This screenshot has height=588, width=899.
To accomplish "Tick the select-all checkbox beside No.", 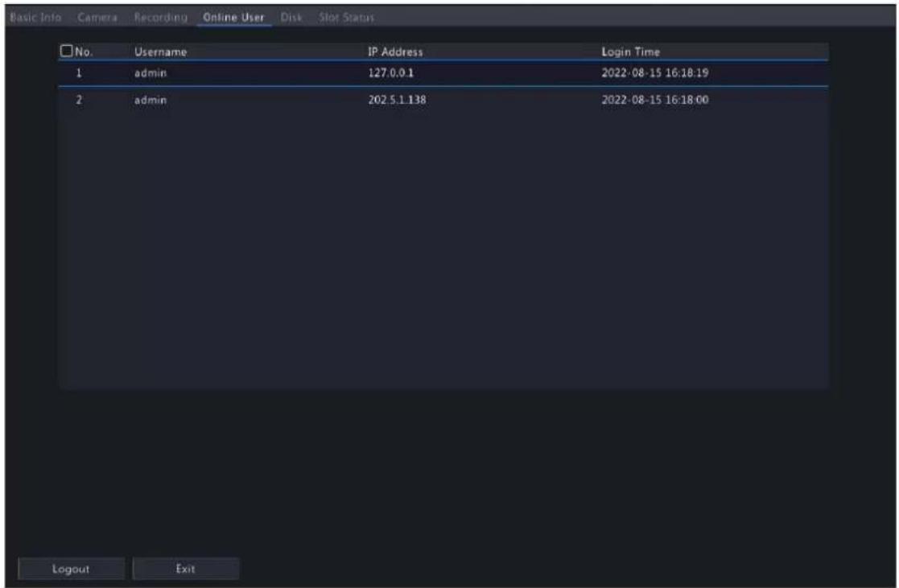I will (67, 51).
